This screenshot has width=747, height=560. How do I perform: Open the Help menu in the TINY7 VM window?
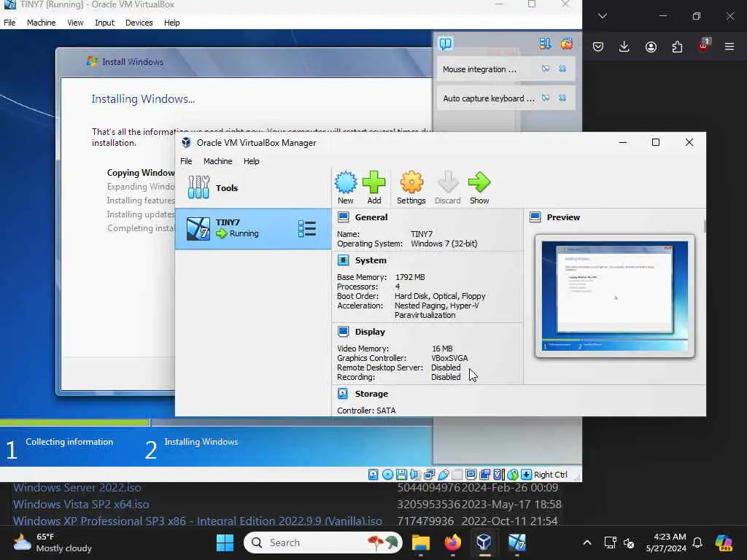172,23
